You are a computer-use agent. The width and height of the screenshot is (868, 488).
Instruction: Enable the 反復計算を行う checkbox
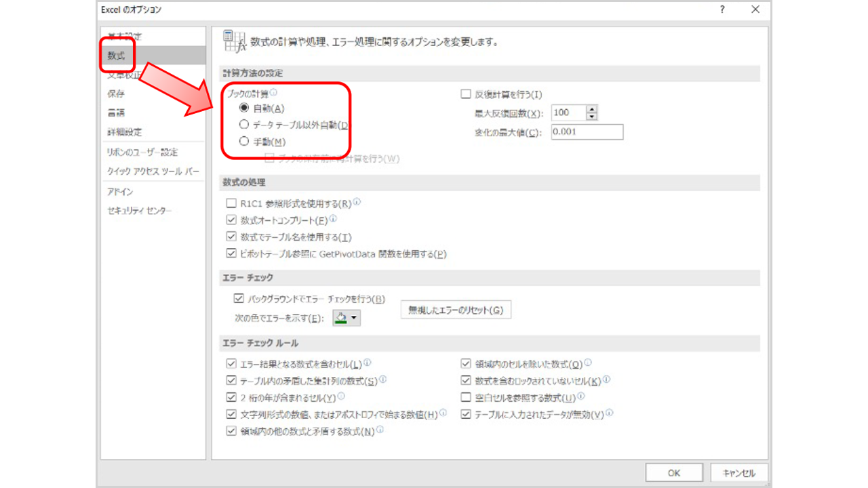466,95
